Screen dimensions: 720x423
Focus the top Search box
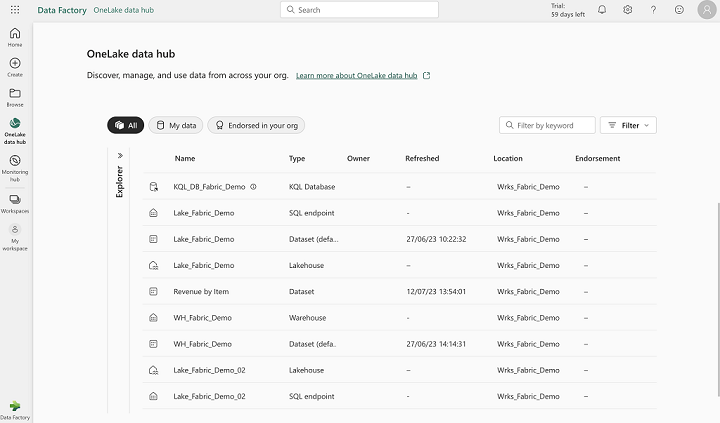[360, 10]
